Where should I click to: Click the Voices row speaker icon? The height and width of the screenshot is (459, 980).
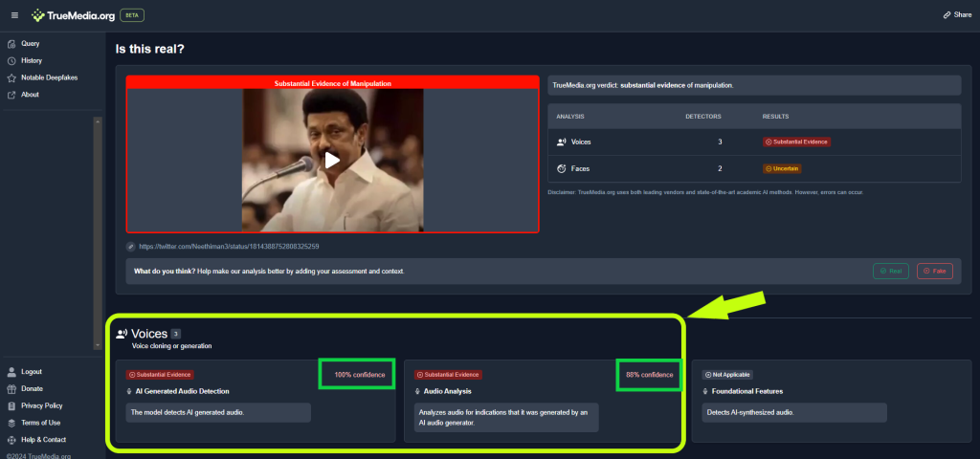tap(561, 142)
